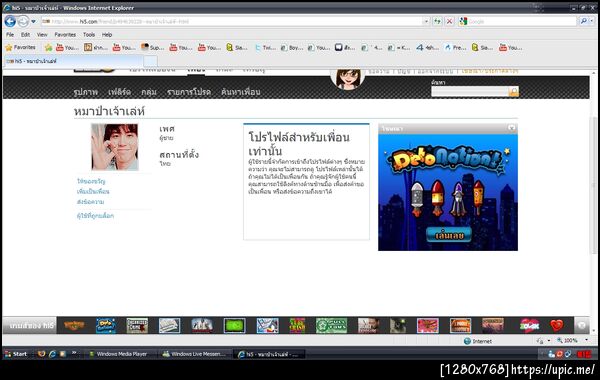This screenshot has width=600, height=380.
Task: Open the red heart game icon
Action: click(557, 326)
